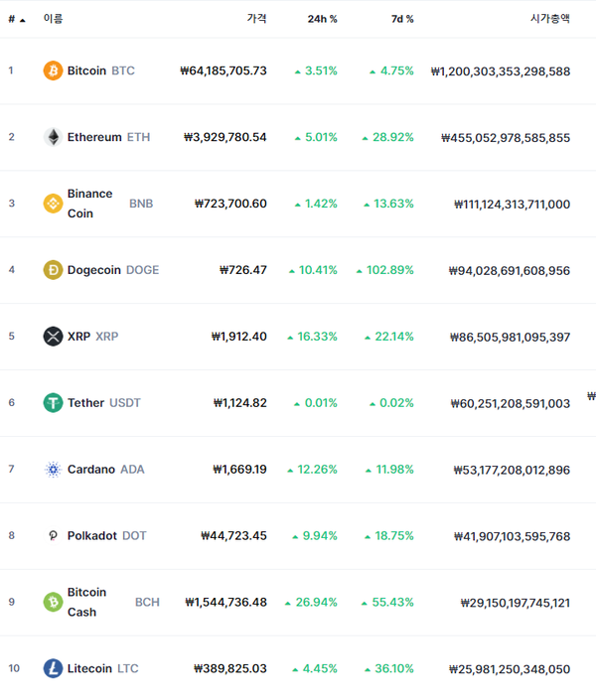Sort table by 24h % column header

click(322, 19)
